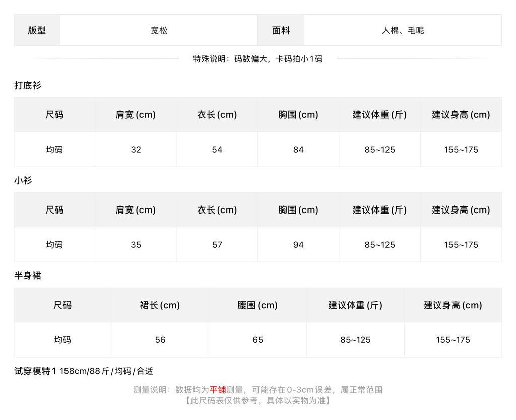Select waist value 65
This screenshot has height=420, width=516.
(x=257, y=340)
